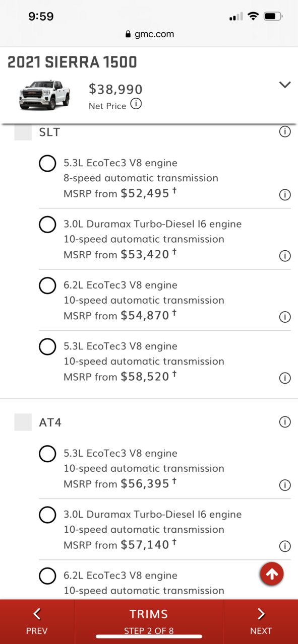The height and width of the screenshot is (644, 298).
Task: Select the AT4 6.2L EcoTec3 V8 option
Action: [x=47, y=576]
